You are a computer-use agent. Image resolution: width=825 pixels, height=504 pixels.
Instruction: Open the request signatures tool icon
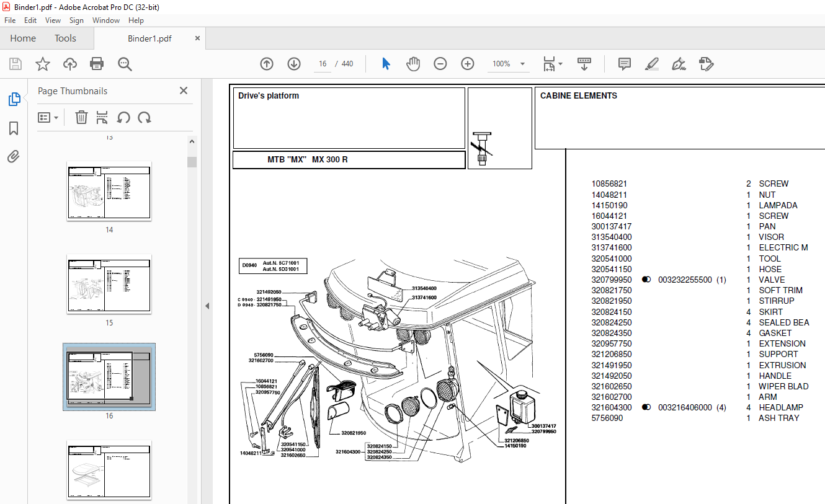(706, 64)
